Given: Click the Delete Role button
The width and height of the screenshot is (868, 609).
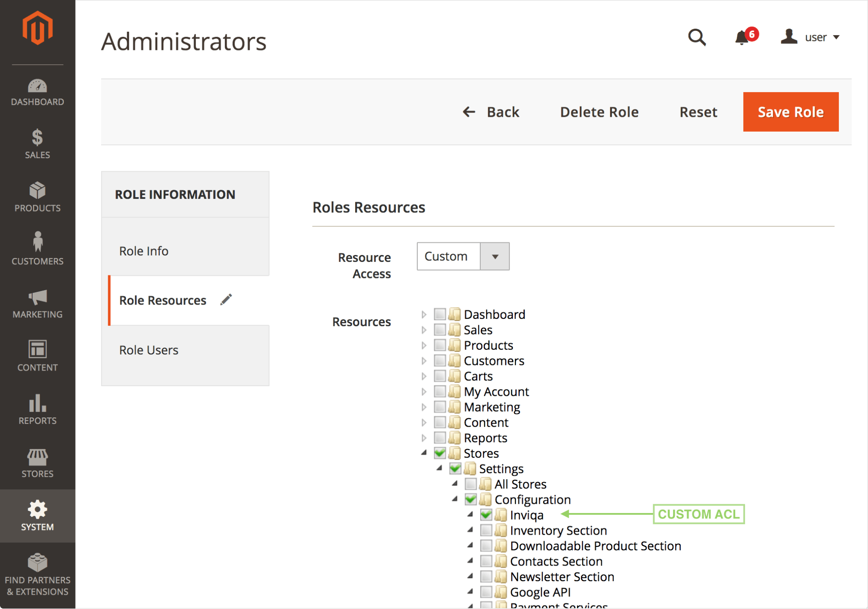Looking at the screenshot, I should [599, 112].
